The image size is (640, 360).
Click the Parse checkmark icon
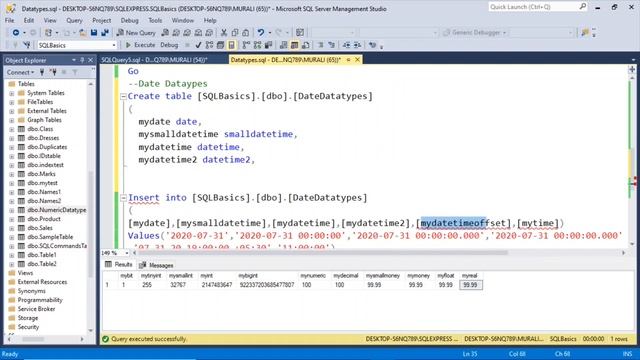(198, 45)
